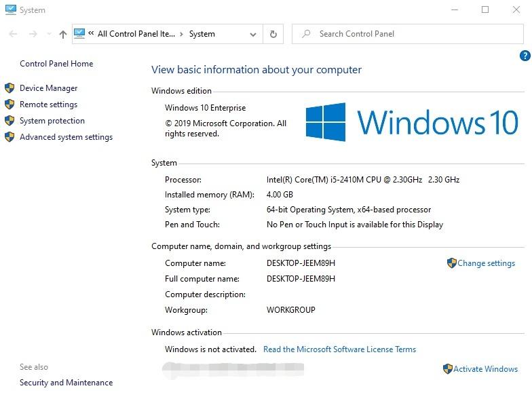Select the Computer name value DESKTOP-JEEM89H

point(301,263)
